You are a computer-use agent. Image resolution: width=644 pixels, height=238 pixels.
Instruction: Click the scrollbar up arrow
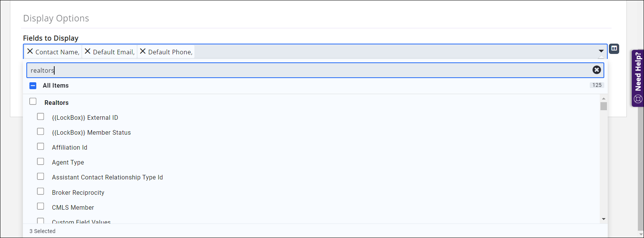604,98
